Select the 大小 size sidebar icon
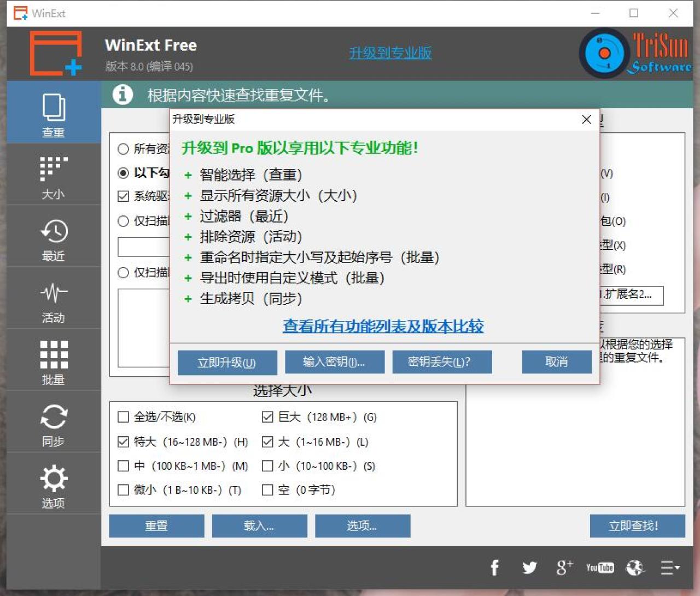This screenshot has height=596, width=700. 54,176
